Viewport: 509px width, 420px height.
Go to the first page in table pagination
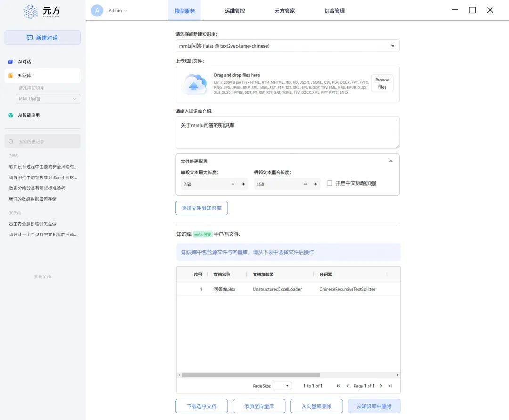(x=338, y=386)
